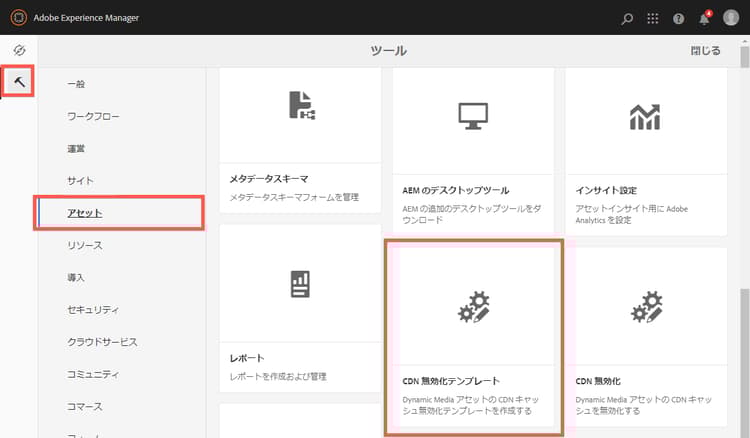
Task: Click gears icon on CDN 無効化テンプレート card
Action: coord(474,307)
